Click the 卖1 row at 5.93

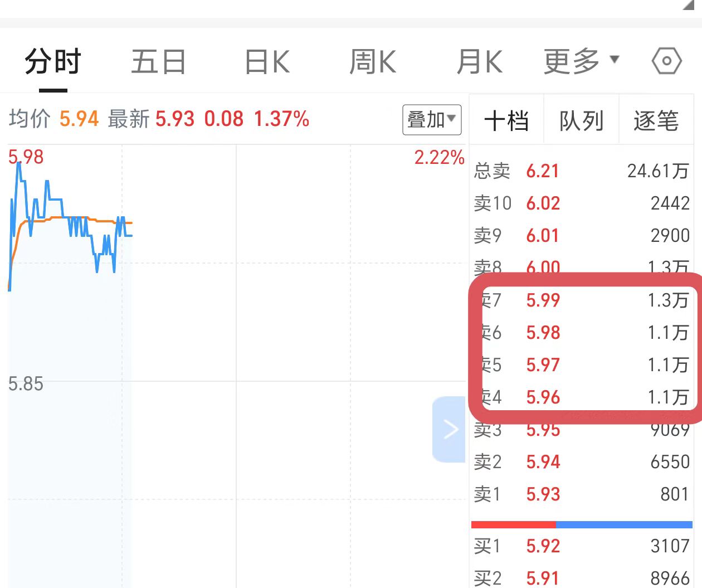[x=582, y=494]
